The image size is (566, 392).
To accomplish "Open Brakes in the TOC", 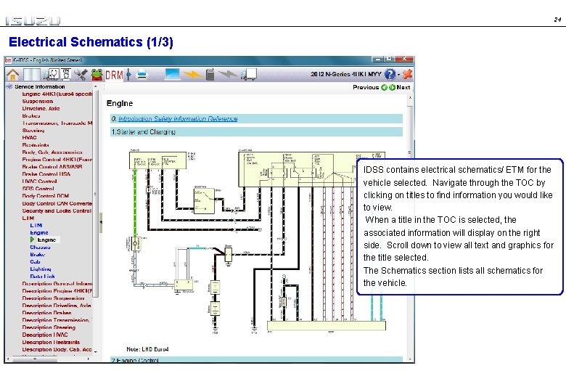I will click(x=31, y=115).
